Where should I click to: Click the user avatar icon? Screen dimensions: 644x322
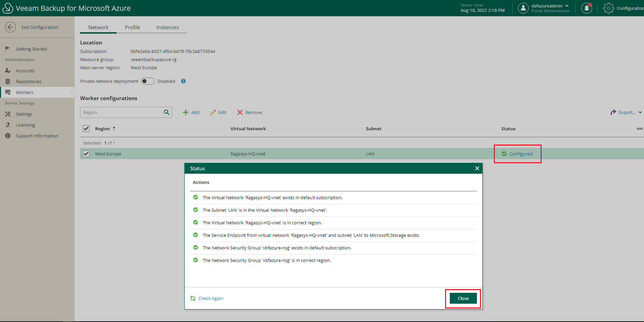[x=523, y=8]
